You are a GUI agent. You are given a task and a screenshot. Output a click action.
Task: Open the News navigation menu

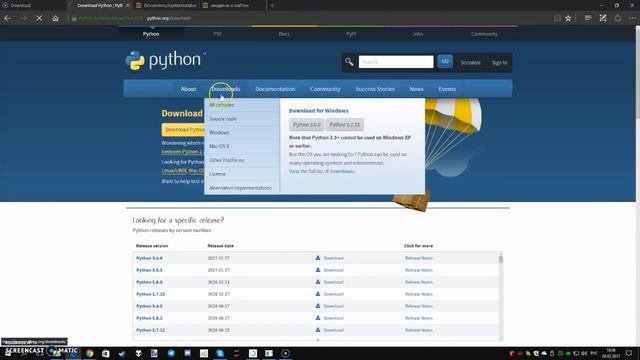click(416, 89)
